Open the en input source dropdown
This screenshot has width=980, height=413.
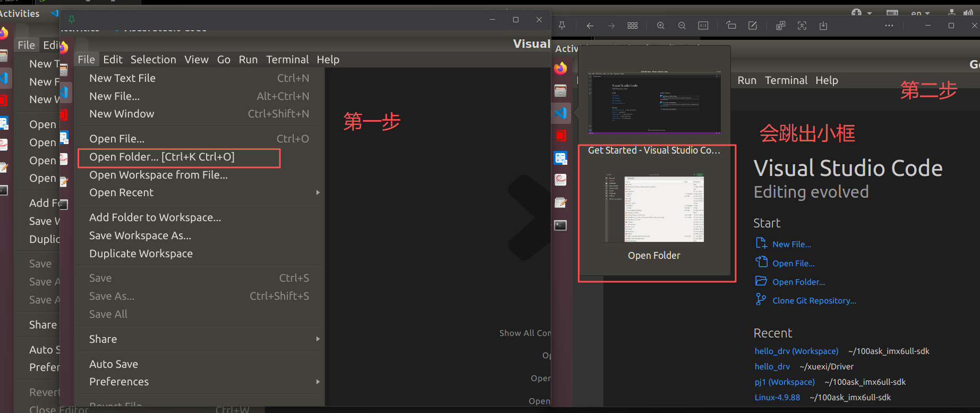[921, 13]
